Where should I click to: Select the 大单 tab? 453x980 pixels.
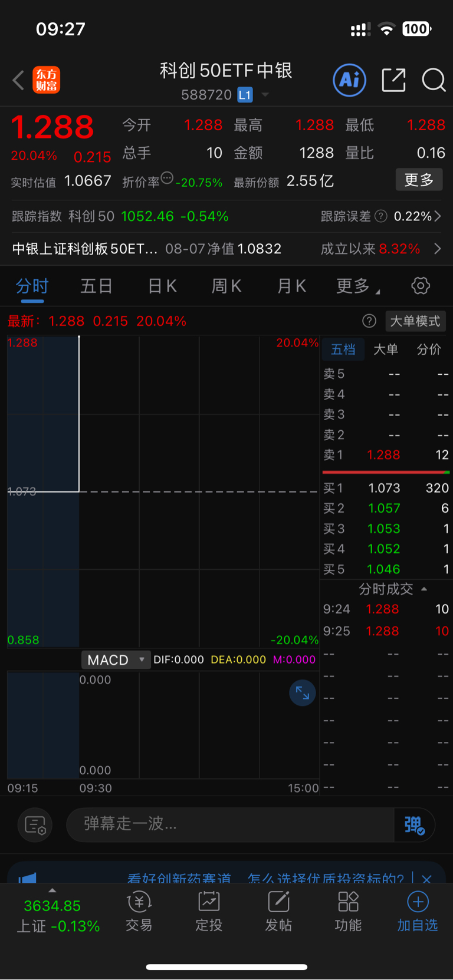click(386, 349)
